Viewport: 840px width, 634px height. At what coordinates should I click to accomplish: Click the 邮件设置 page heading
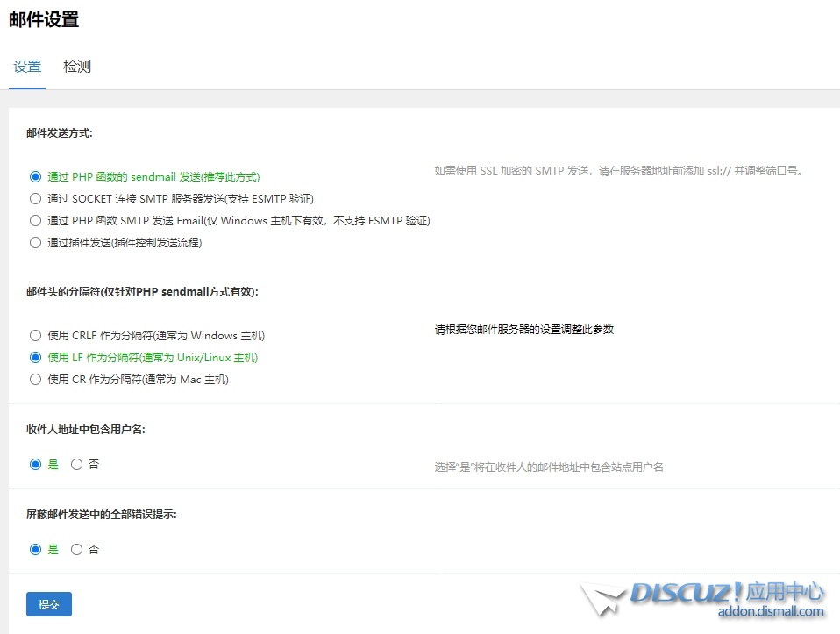click(x=44, y=19)
